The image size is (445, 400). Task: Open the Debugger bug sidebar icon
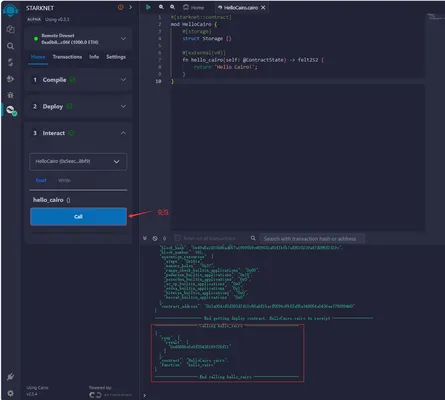[10, 95]
